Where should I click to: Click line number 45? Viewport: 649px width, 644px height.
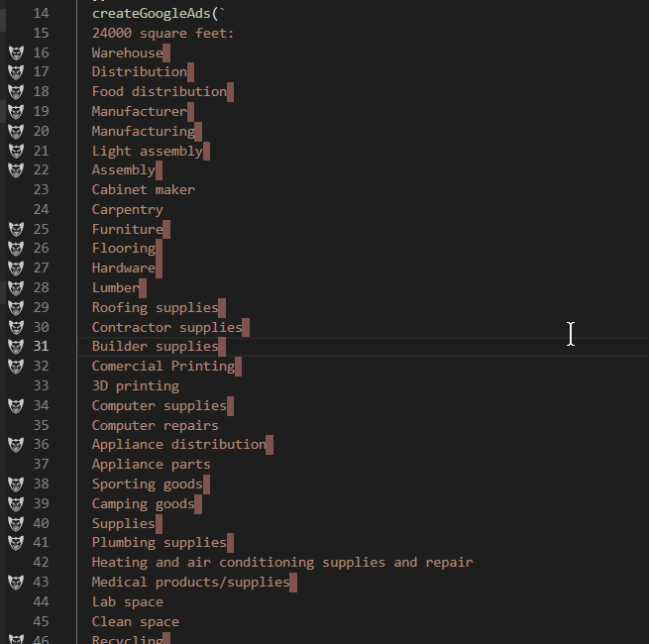[41, 621]
